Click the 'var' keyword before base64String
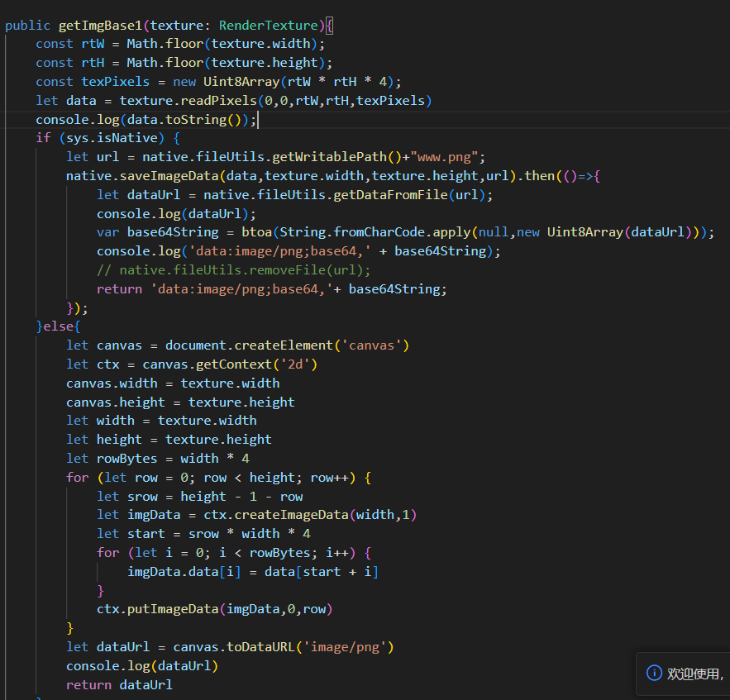 click(108, 232)
